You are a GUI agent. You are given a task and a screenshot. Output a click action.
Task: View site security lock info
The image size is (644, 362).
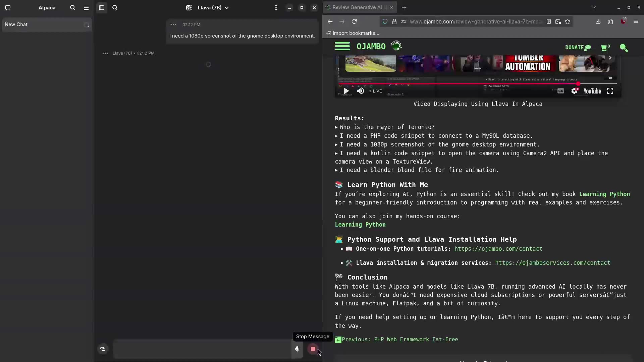[394, 21]
